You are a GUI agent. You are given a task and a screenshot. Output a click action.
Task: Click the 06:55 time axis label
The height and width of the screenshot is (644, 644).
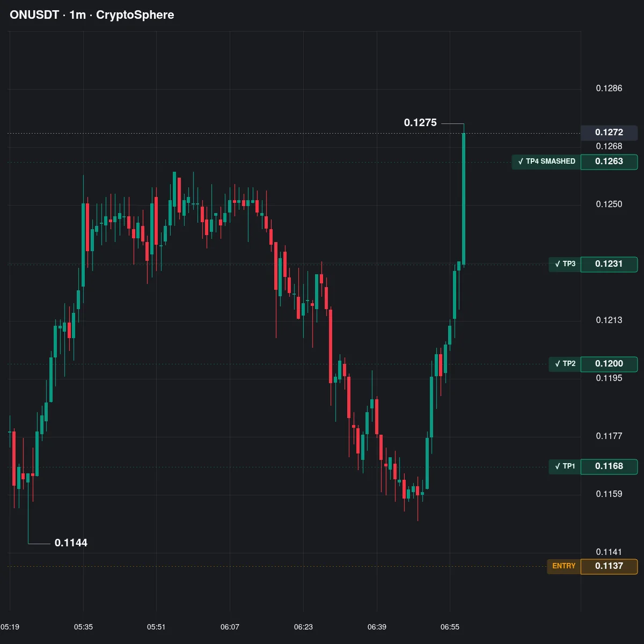[450, 627]
